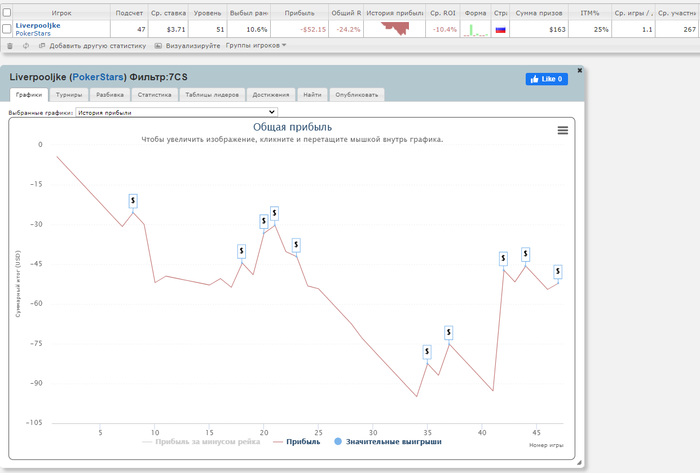Click the Добавить другую статистику copy icon
The width and height of the screenshot is (700, 473).
pos(42,46)
